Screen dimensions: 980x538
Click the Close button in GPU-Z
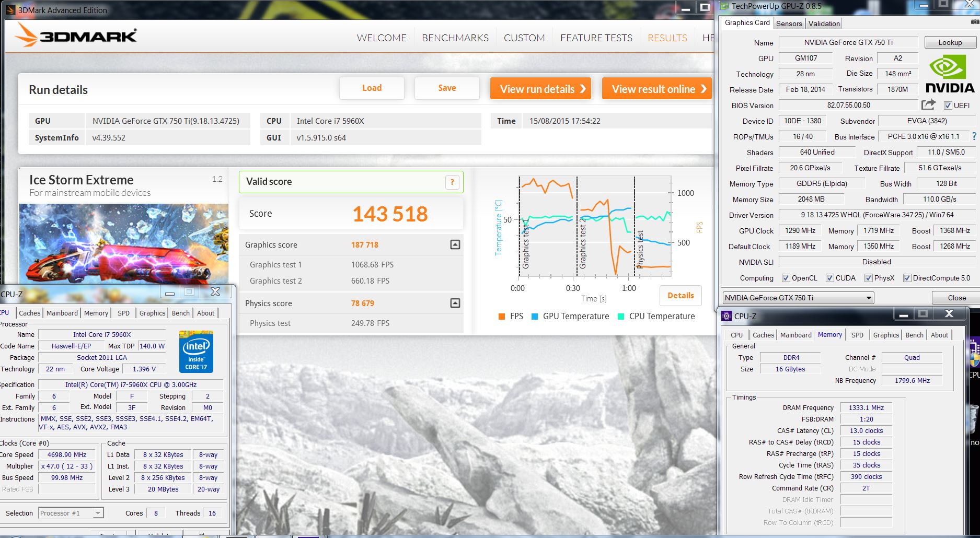pos(956,298)
